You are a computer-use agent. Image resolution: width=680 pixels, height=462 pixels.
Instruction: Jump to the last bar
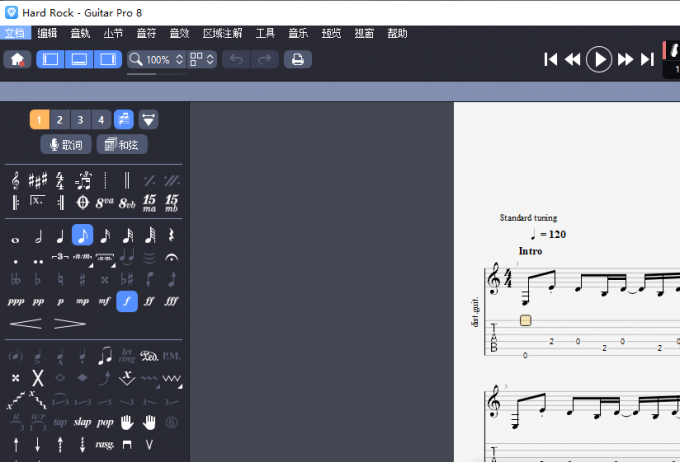[x=647, y=59]
